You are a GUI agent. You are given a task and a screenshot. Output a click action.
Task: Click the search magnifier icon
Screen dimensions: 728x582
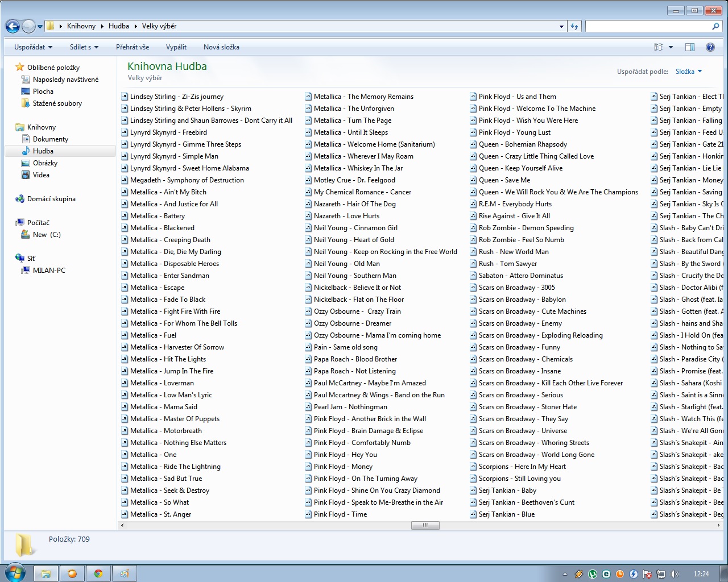(715, 26)
